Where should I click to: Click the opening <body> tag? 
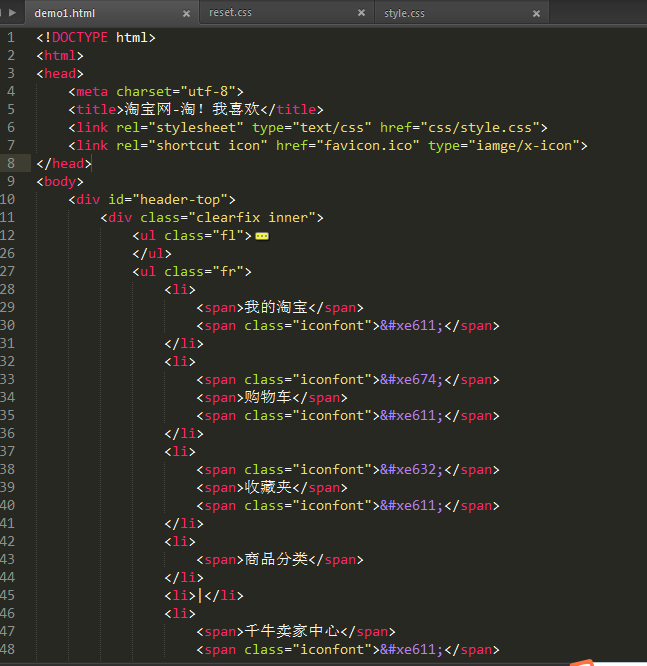point(60,182)
